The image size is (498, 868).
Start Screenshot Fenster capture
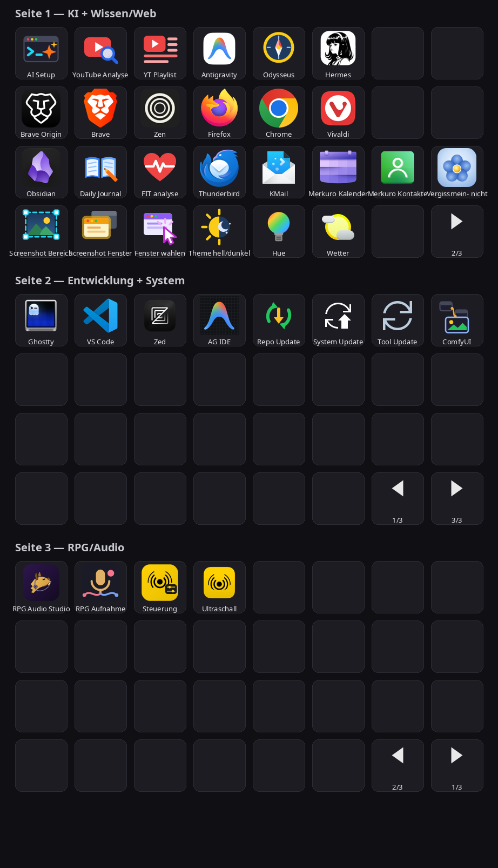[x=100, y=232]
